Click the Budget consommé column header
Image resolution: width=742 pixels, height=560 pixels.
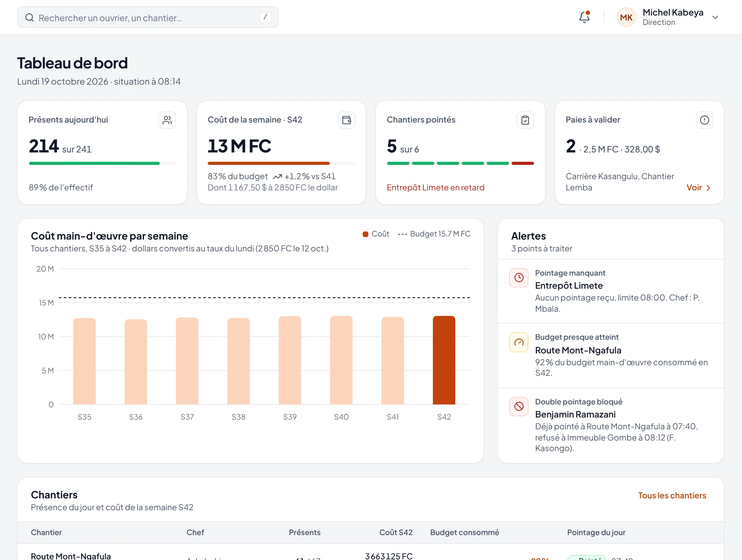pyautogui.click(x=465, y=533)
